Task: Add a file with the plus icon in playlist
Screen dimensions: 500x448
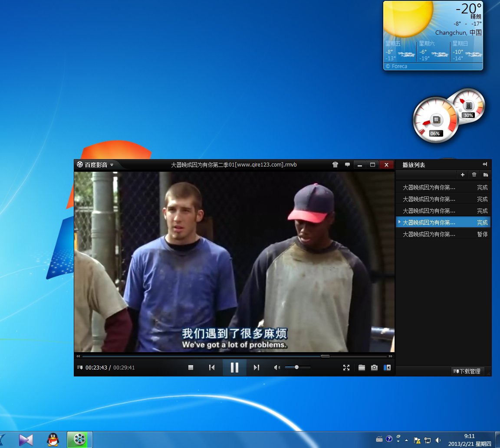Action: point(463,175)
